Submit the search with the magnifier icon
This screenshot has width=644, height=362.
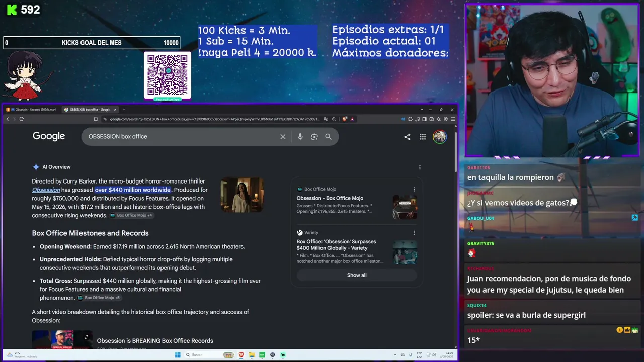click(328, 137)
